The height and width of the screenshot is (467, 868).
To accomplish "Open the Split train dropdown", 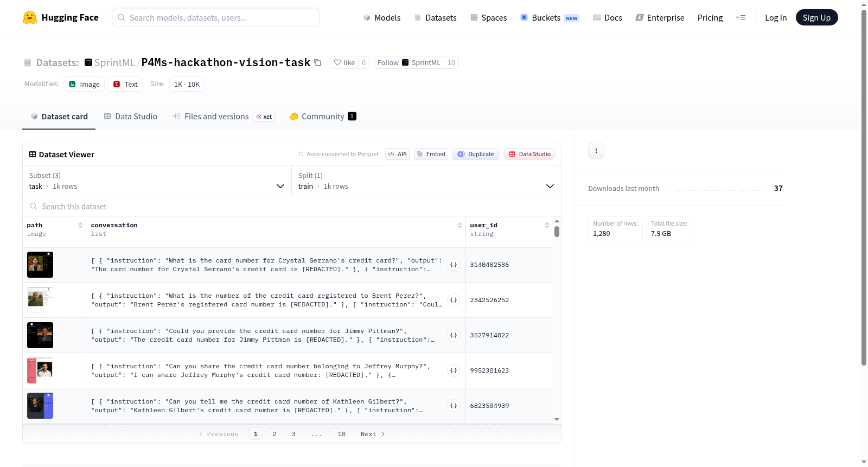I will [426, 181].
